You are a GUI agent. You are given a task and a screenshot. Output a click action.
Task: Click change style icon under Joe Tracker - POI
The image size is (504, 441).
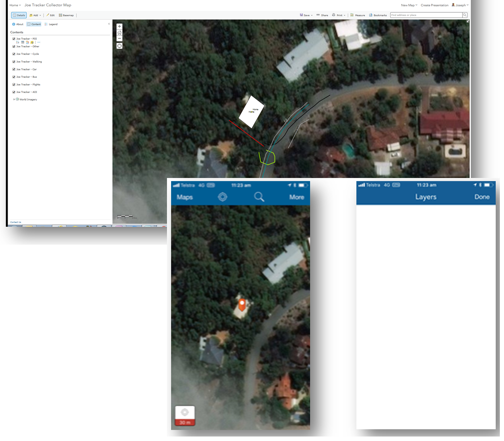(27, 43)
